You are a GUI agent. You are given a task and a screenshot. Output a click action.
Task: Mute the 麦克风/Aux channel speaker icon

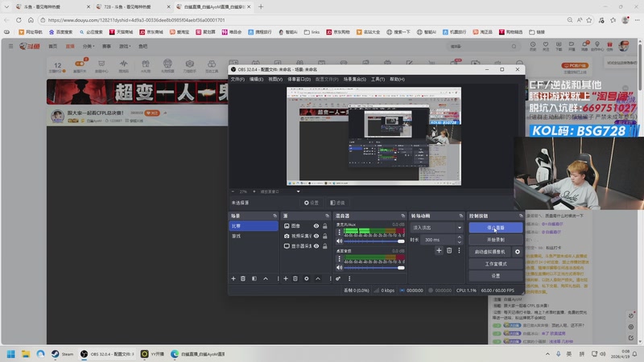[339, 241]
